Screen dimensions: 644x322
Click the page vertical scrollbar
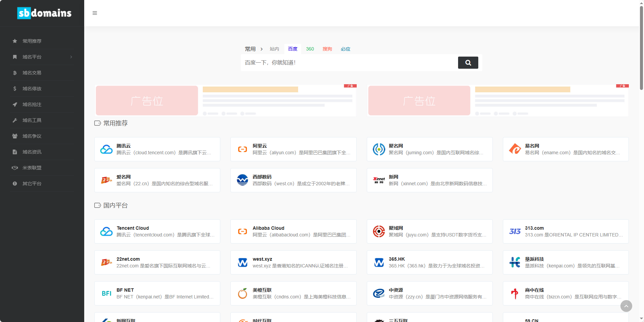[x=641, y=47]
